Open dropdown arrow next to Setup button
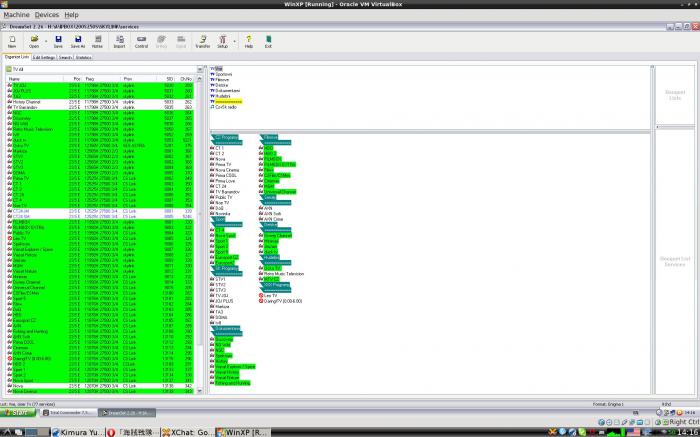 pyautogui.click(x=234, y=41)
